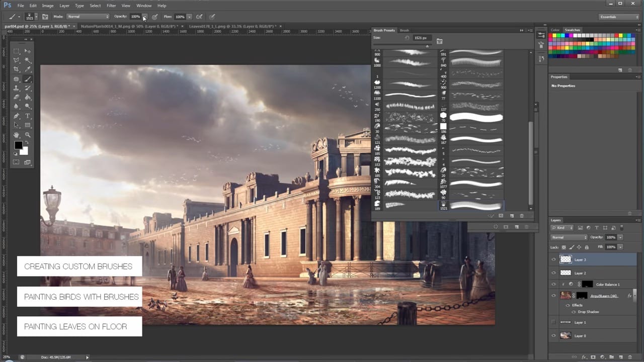Select the Eraser tool

(17, 97)
